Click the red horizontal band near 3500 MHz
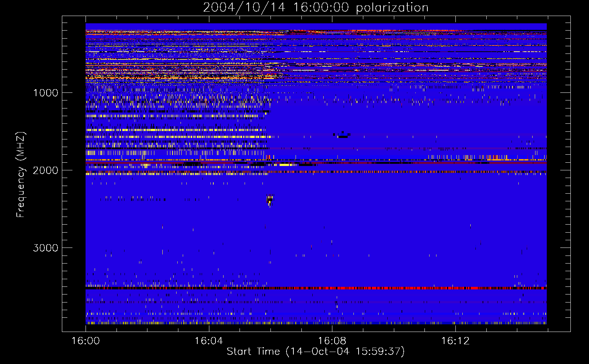 coord(316,288)
